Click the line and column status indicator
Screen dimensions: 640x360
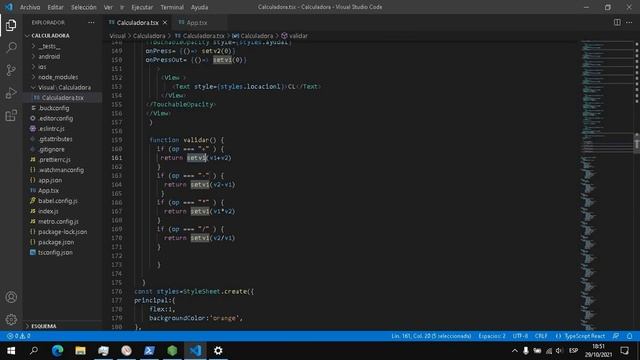(x=431, y=336)
